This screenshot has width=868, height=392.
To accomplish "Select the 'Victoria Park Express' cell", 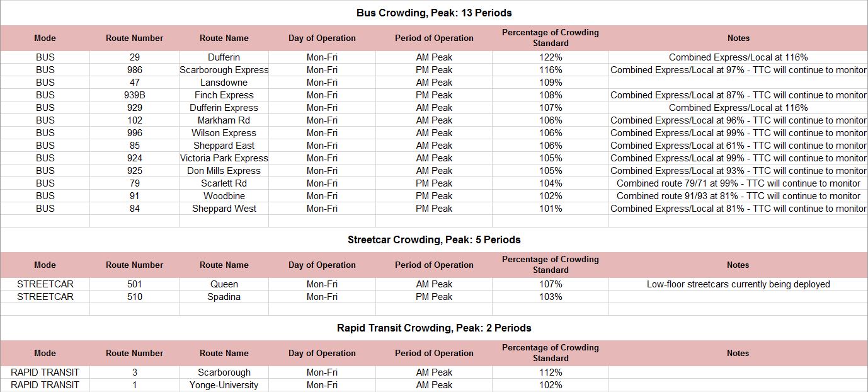I will tap(224, 158).
